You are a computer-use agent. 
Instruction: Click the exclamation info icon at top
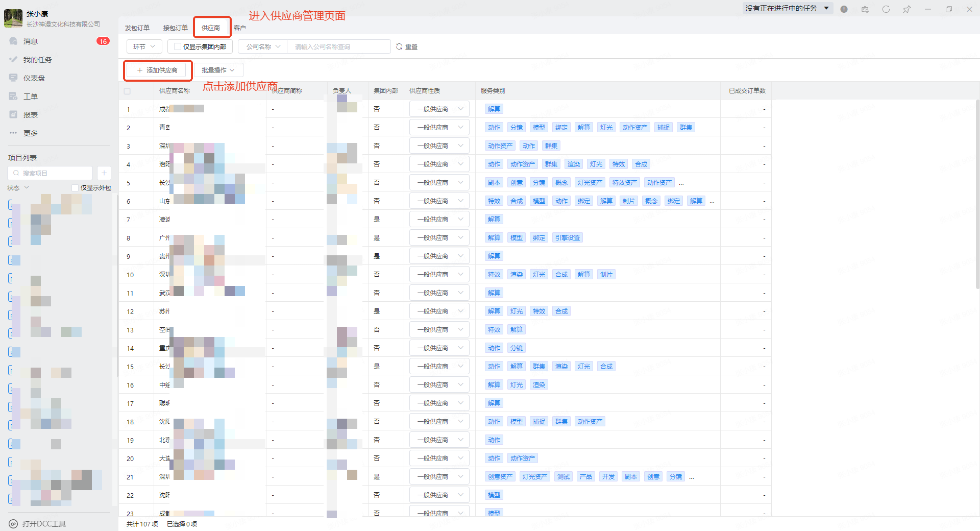[844, 9]
